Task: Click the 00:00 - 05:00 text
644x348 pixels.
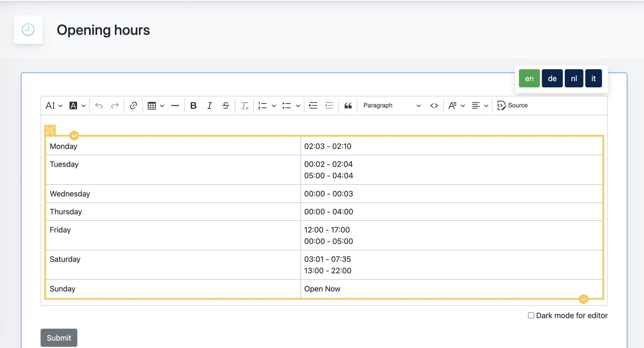Action: point(329,241)
